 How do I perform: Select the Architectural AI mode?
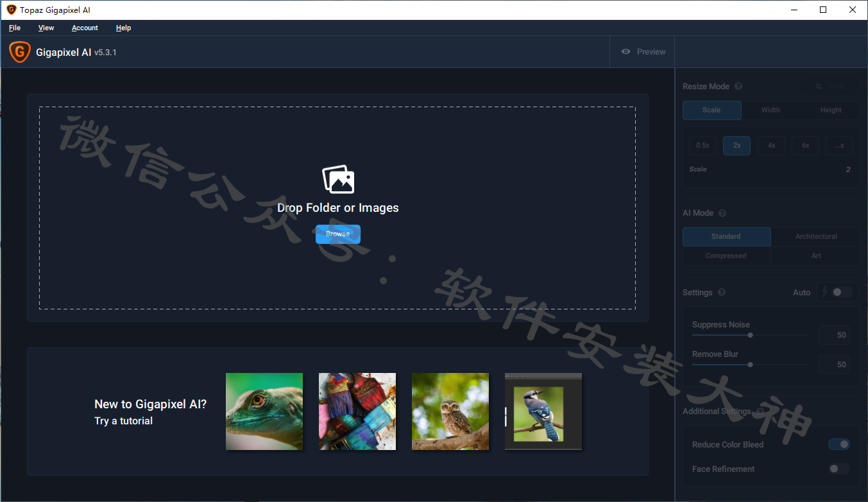click(816, 237)
